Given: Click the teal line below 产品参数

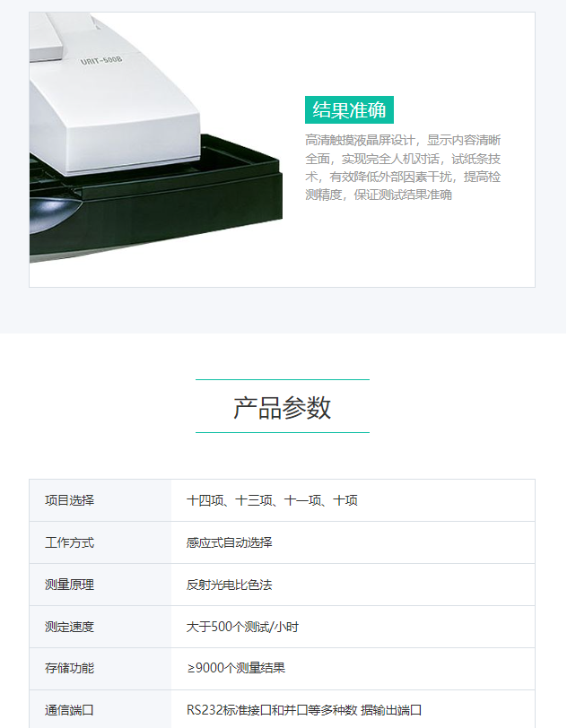Looking at the screenshot, I should tap(282, 433).
